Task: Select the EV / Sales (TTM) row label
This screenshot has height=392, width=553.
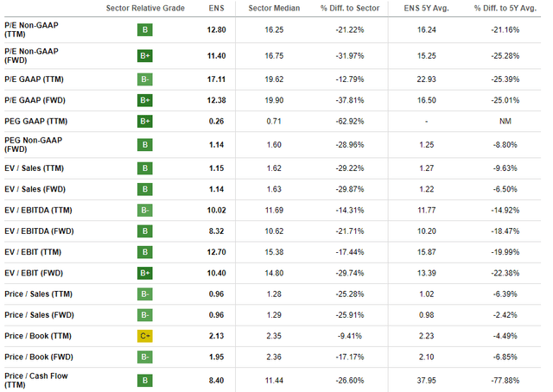Action: point(35,168)
